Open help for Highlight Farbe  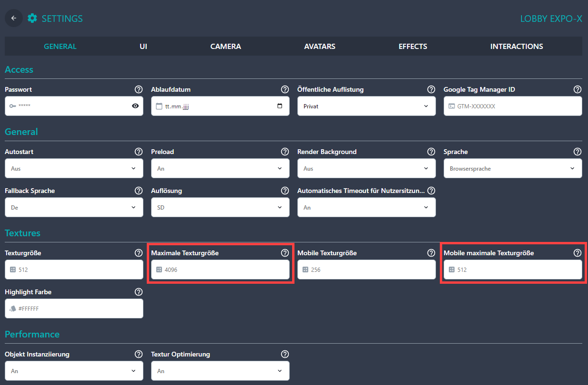(x=138, y=292)
